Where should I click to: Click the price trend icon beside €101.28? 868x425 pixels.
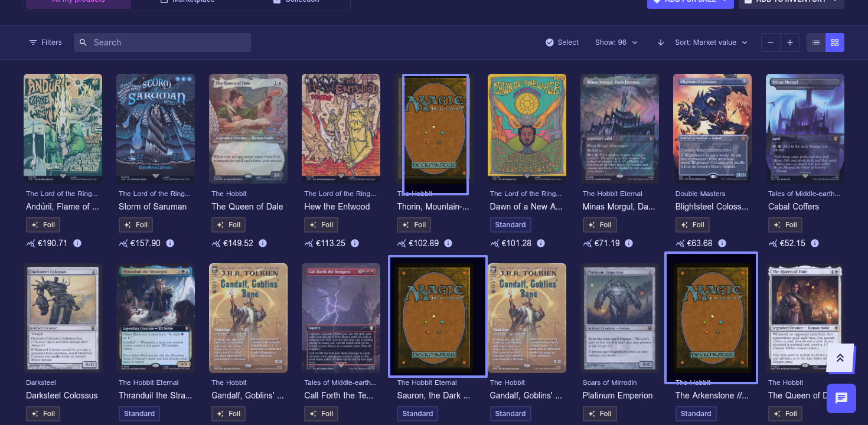pyautogui.click(x=494, y=243)
